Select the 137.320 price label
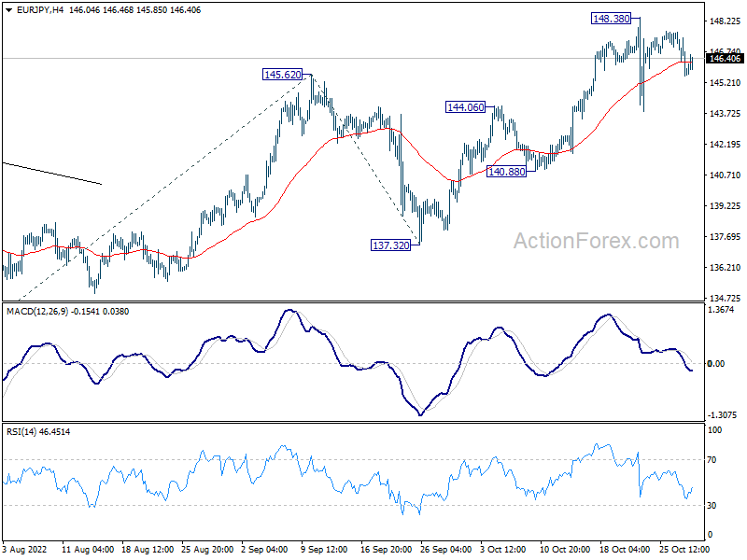The width and height of the screenshot is (747, 560). (390, 245)
